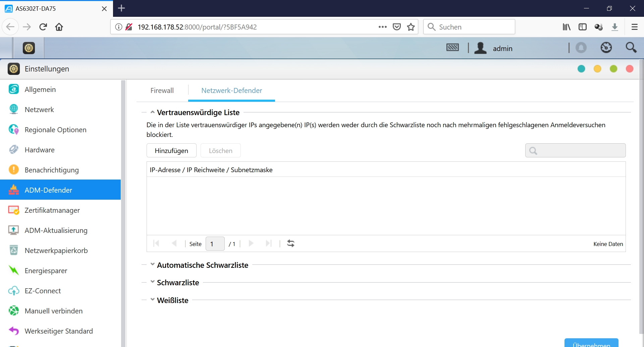Open page actions three-dot menu
The image size is (644, 347).
382,27
